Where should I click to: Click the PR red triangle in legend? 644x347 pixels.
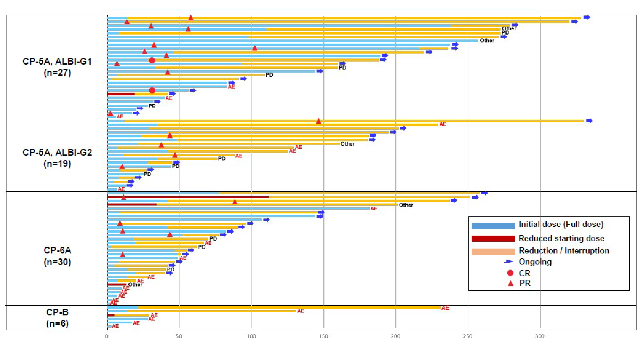click(x=511, y=284)
